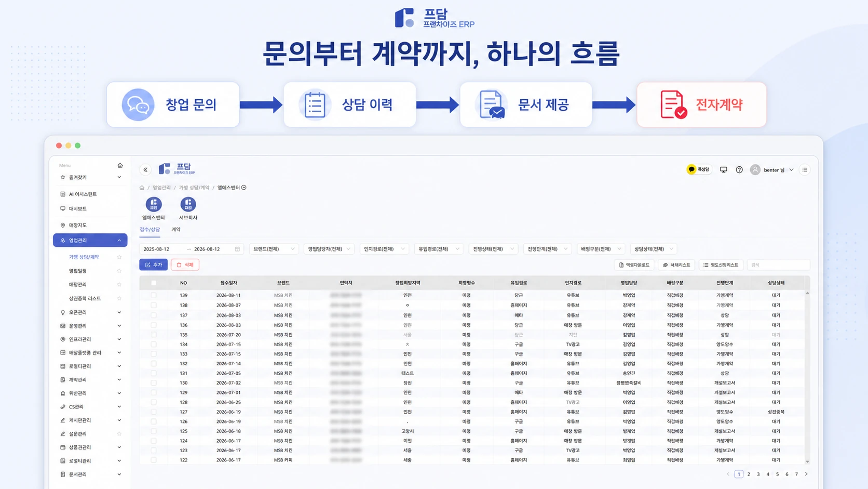This screenshot has height=489, width=868.
Task: Click 상담 이력 step card at top
Action: click(349, 104)
